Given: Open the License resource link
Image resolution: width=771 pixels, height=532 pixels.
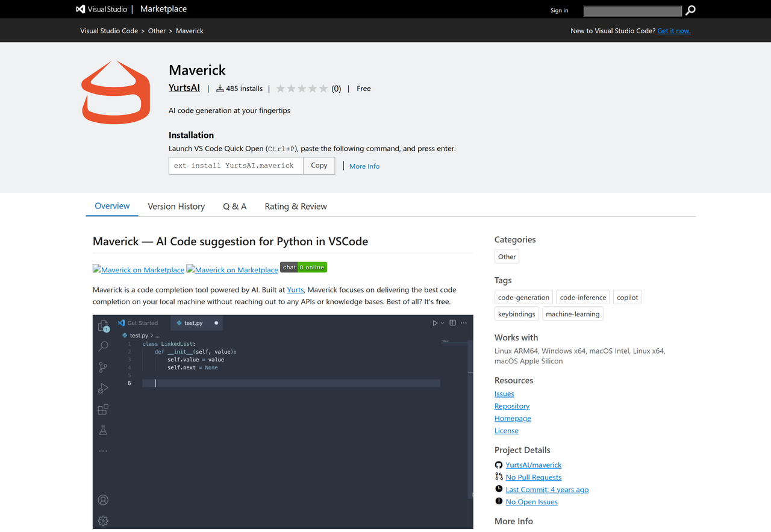Looking at the screenshot, I should click(x=507, y=431).
